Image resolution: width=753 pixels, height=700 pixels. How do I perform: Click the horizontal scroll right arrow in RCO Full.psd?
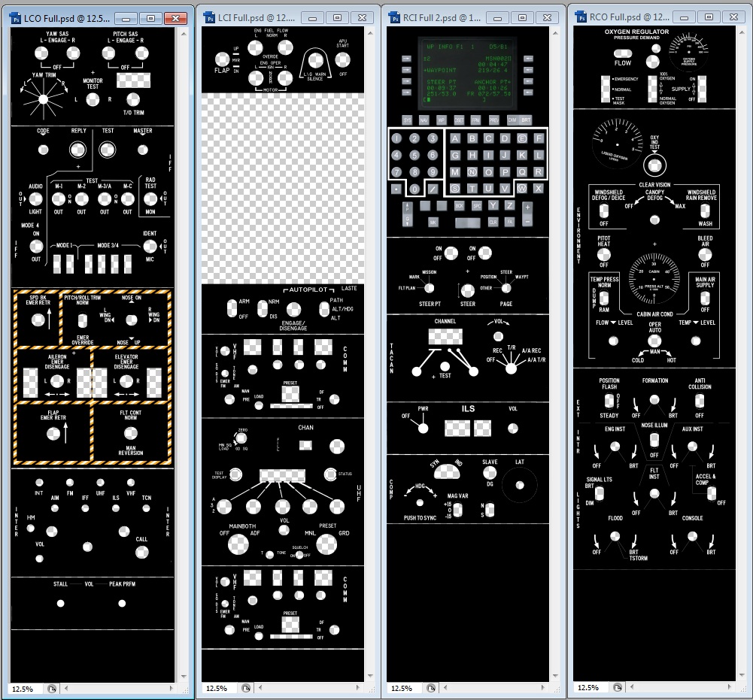pyautogui.click(x=730, y=687)
